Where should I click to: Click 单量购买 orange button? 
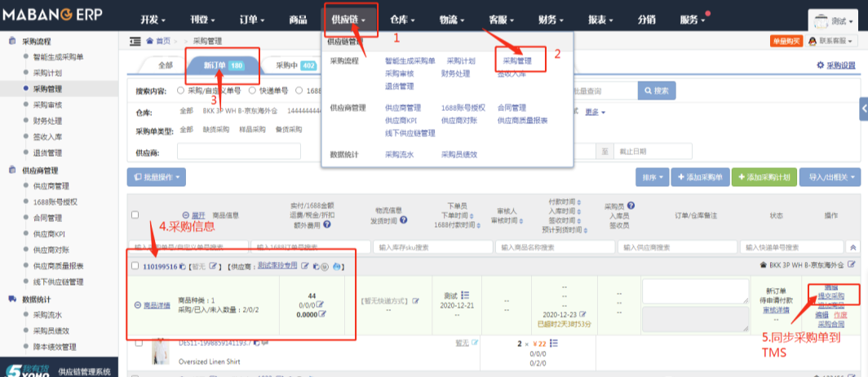[786, 41]
